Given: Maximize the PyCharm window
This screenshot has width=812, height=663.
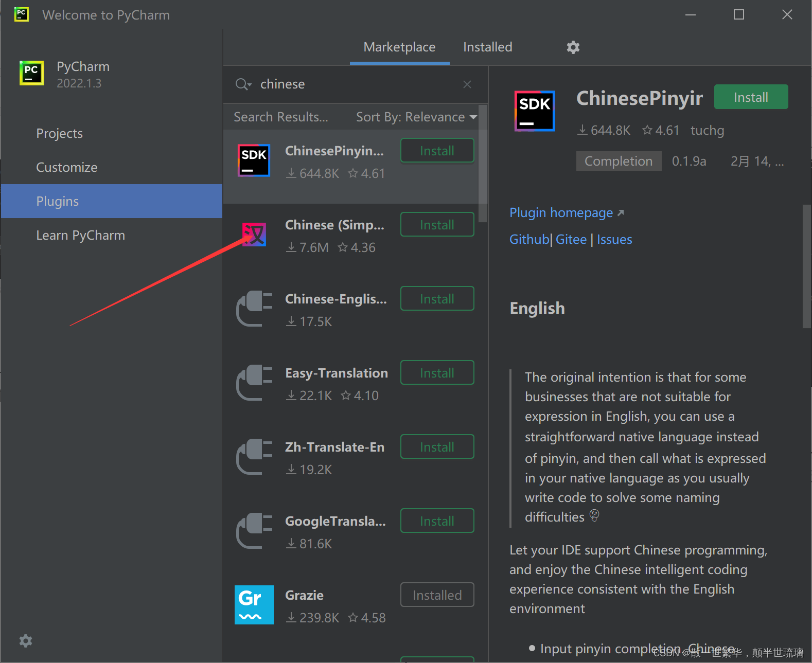Looking at the screenshot, I should [x=738, y=14].
